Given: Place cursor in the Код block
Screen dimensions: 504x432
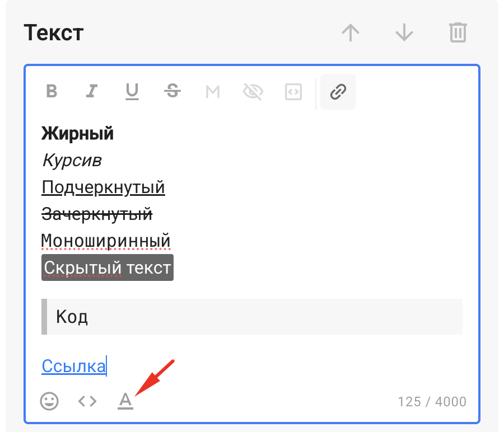Looking at the screenshot, I should click(x=252, y=317).
